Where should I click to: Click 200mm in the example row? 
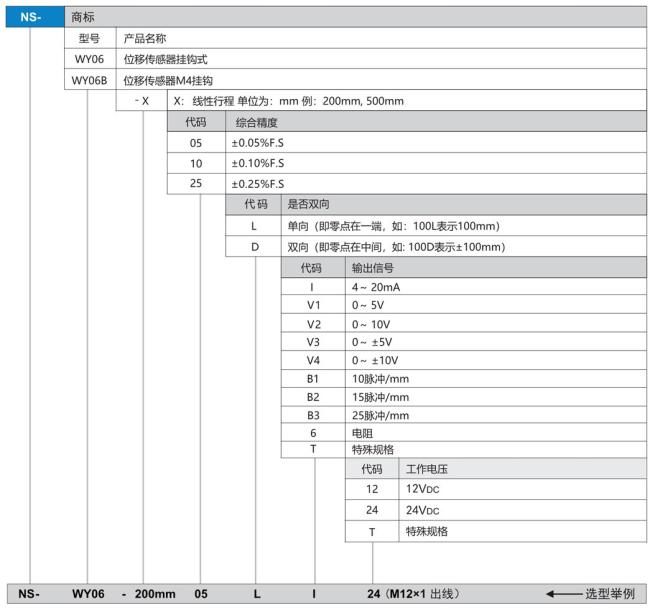coord(155,594)
